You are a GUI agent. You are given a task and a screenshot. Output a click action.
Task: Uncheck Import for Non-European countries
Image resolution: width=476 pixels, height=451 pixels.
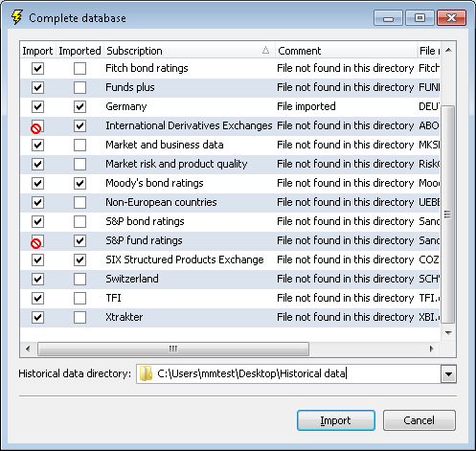37,202
